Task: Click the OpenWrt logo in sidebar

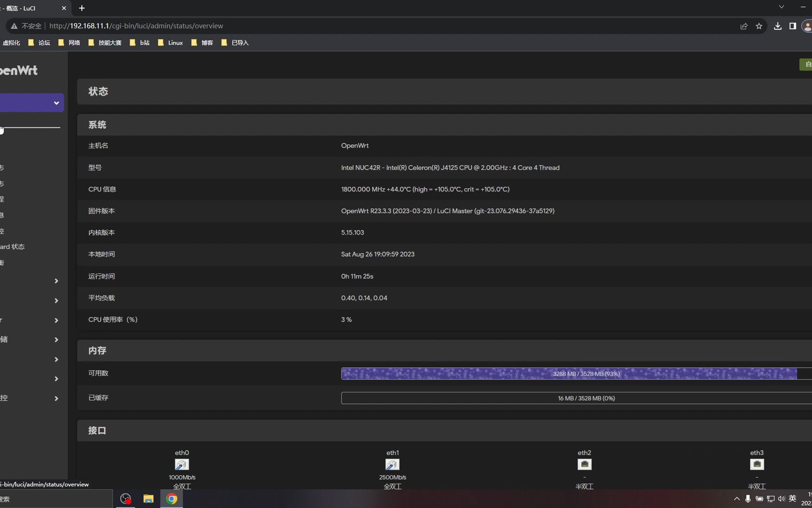Action: pos(19,71)
